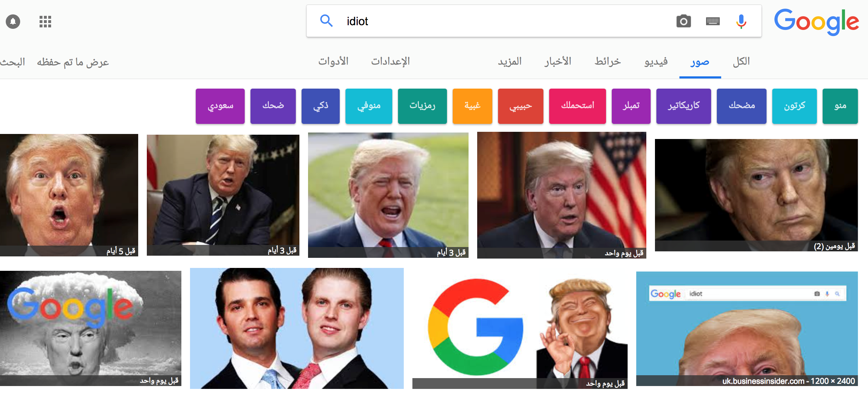
Task: Click the blue search magnifier icon
Action: [326, 21]
